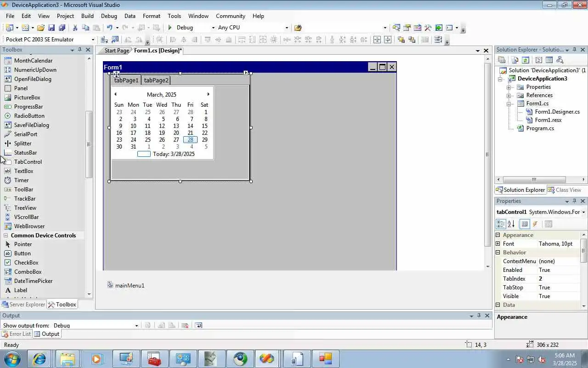Open the Solution Explorer toolbar icon
Viewport: 588px width, 368px height.
click(396, 28)
